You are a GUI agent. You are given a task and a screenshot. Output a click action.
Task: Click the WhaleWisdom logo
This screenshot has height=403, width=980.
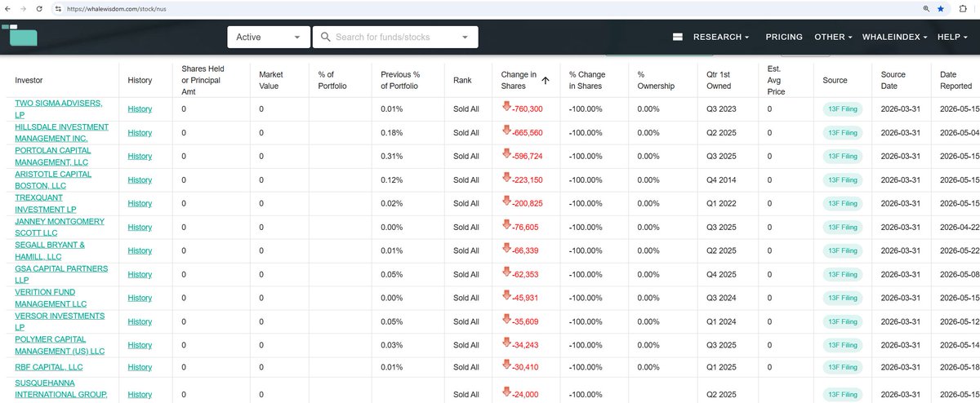(19, 36)
